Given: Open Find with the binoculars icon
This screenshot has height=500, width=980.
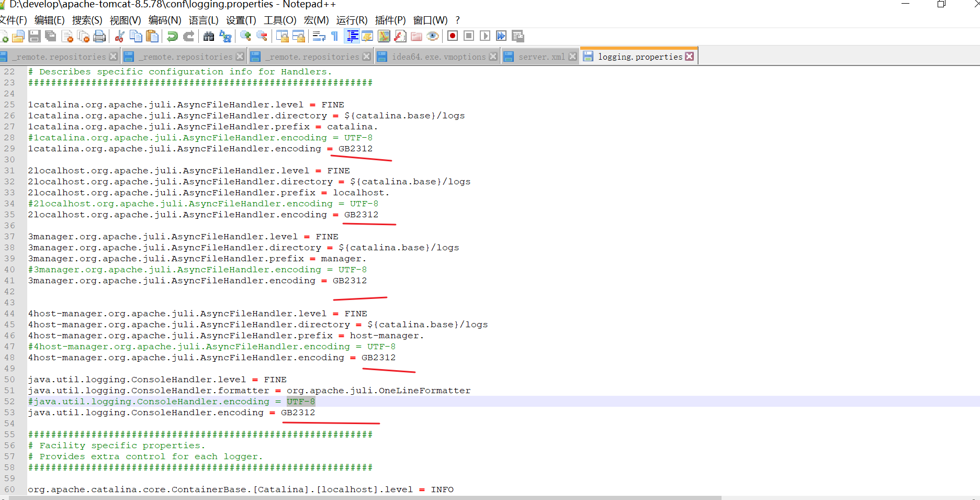Looking at the screenshot, I should tap(209, 36).
